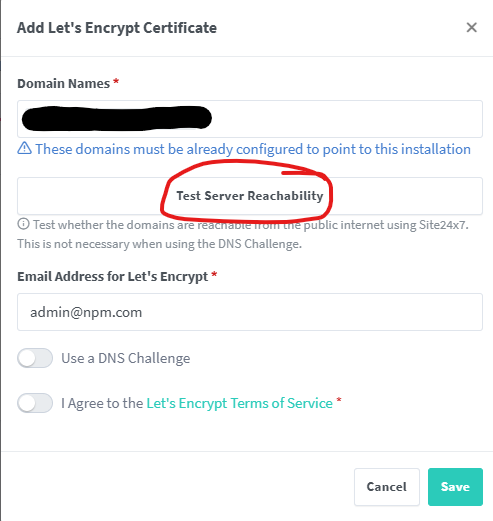Image resolution: width=493 pixels, height=521 pixels.
Task: Enable the Use a DNS Challenge switch
Action: click(x=35, y=358)
